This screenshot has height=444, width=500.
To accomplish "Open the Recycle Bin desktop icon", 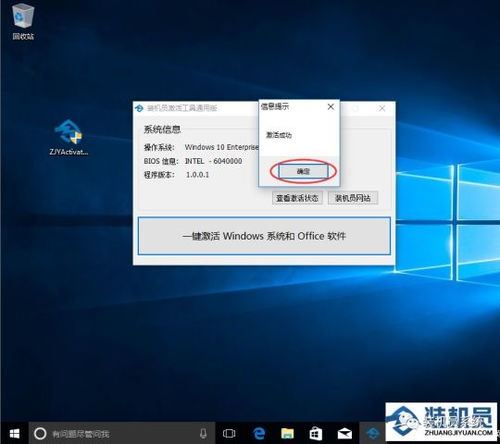I will pyautogui.click(x=23, y=22).
